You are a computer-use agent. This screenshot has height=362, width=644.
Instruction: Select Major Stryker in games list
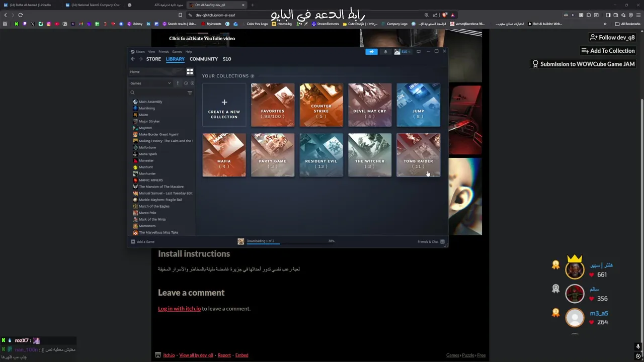pos(149,121)
